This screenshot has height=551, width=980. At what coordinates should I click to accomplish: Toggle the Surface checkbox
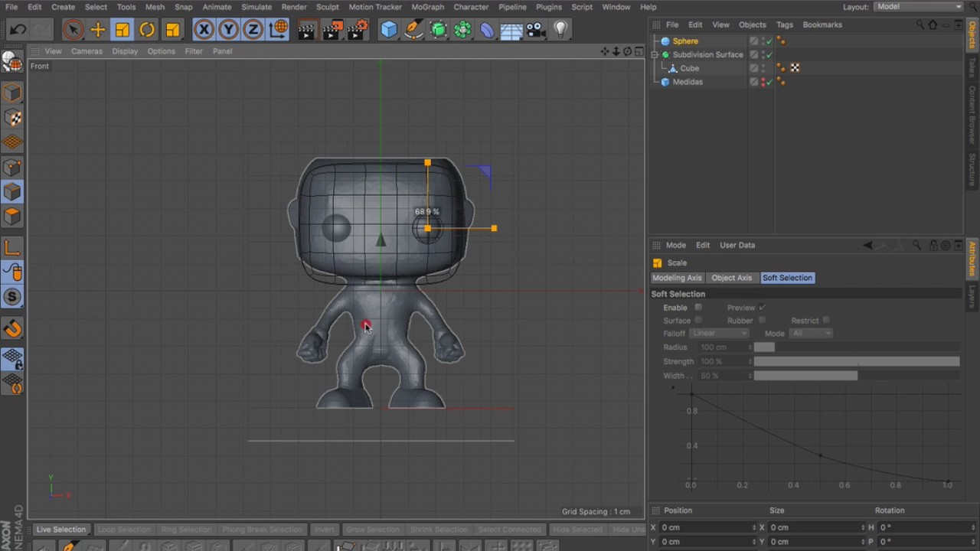tap(698, 321)
